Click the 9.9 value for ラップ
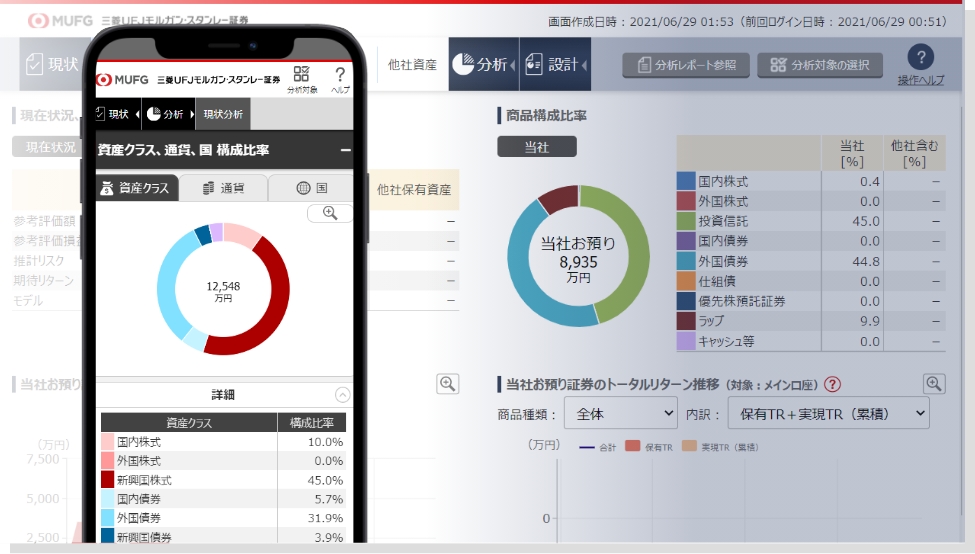 click(x=870, y=321)
